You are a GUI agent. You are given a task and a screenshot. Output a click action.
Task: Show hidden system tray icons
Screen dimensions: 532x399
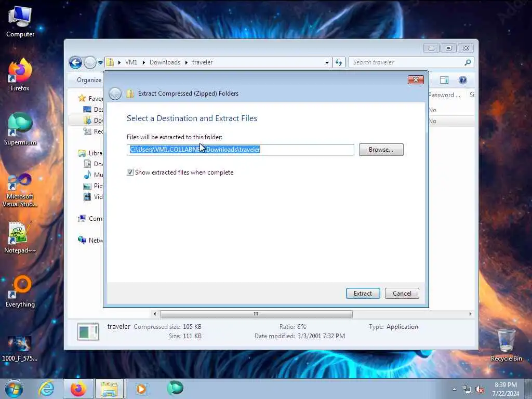point(454,389)
